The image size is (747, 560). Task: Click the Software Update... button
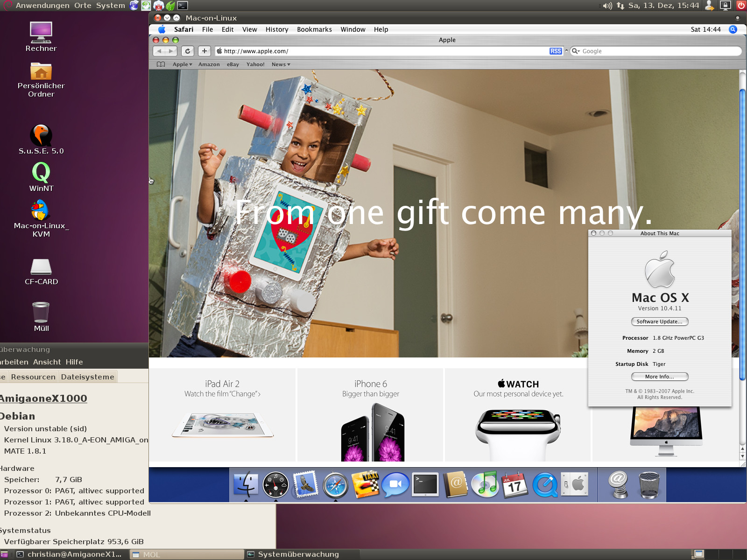[659, 322]
